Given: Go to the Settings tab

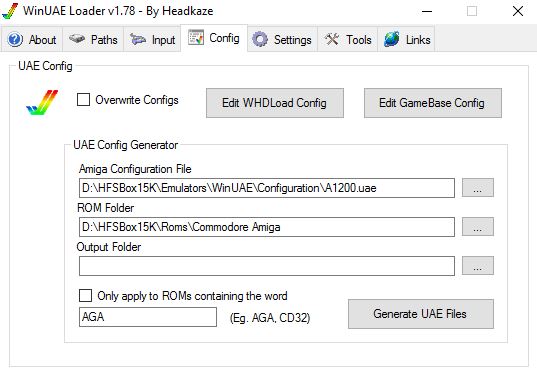Looking at the screenshot, I should [282, 40].
